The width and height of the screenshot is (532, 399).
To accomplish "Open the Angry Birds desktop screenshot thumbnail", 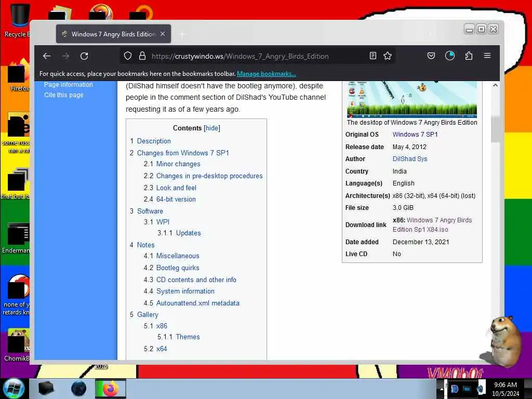I will pyautogui.click(x=412, y=99).
